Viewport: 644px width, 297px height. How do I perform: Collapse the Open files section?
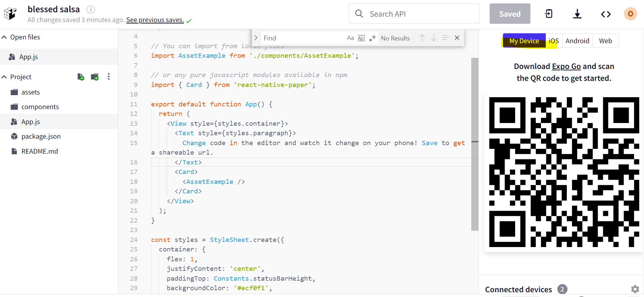pyautogui.click(x=4, y=37)
